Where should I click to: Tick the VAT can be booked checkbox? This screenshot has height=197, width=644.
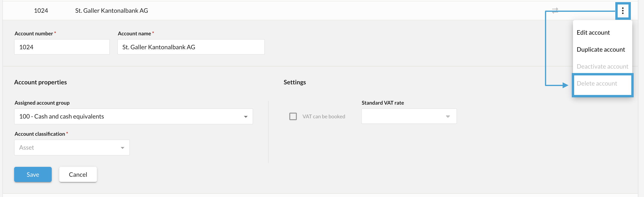[x=293, y=116]
